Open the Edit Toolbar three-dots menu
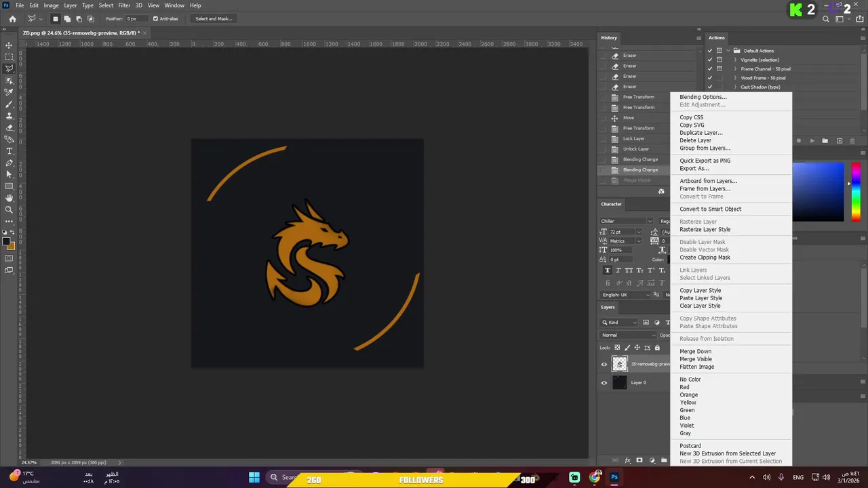This screenshot has width=868, height=488. (x=9, y=222)
